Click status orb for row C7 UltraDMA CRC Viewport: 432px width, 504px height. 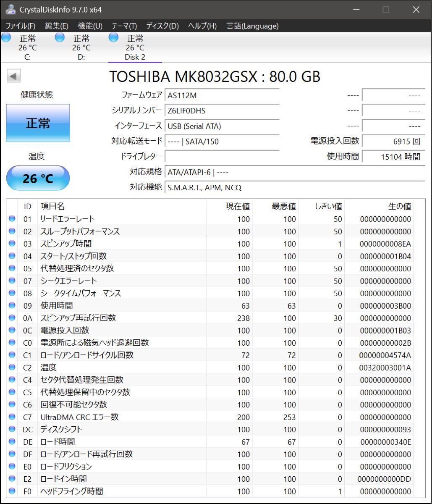(12, 417)
